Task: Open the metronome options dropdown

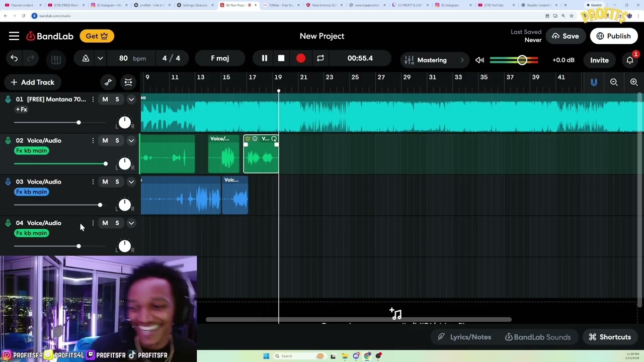Action: point(100,58)
